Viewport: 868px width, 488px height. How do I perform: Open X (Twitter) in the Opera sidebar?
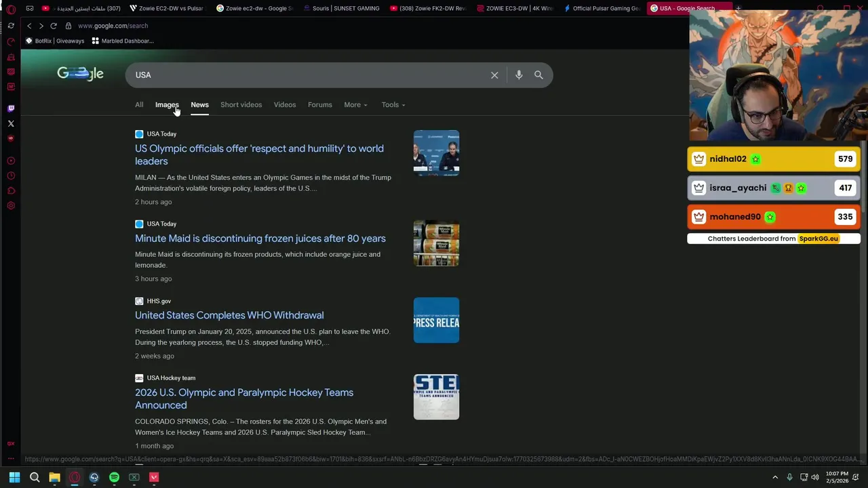pyautogui.click(x=11, y=123)
